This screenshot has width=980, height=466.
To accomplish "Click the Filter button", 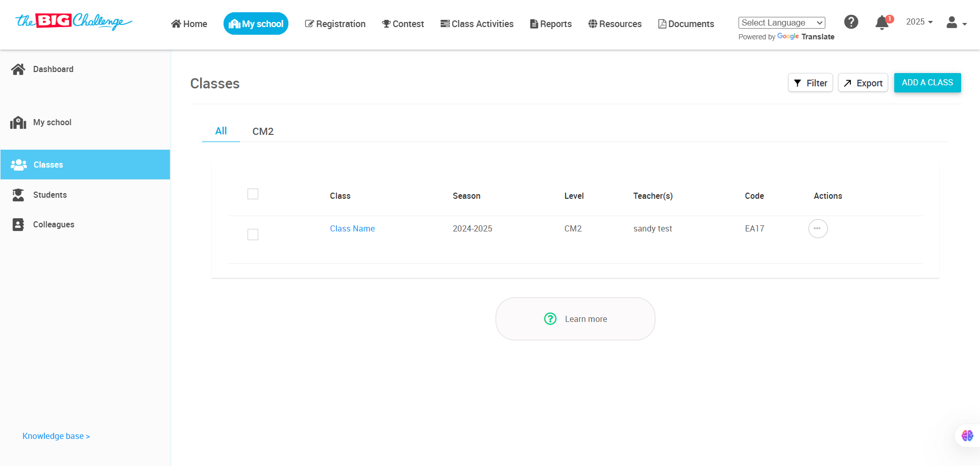I will (x=811, y=83).
